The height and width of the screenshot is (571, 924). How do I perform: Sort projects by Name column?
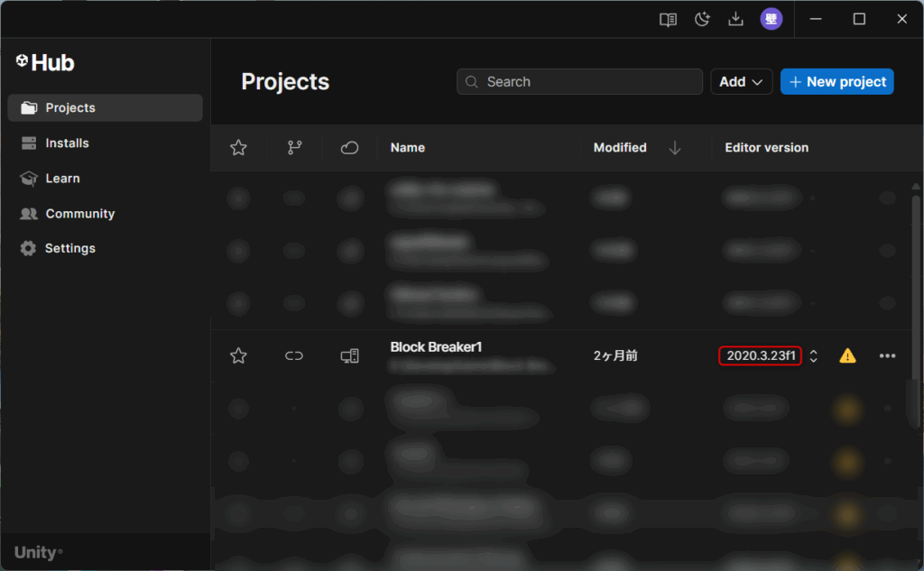coord(407,147)
